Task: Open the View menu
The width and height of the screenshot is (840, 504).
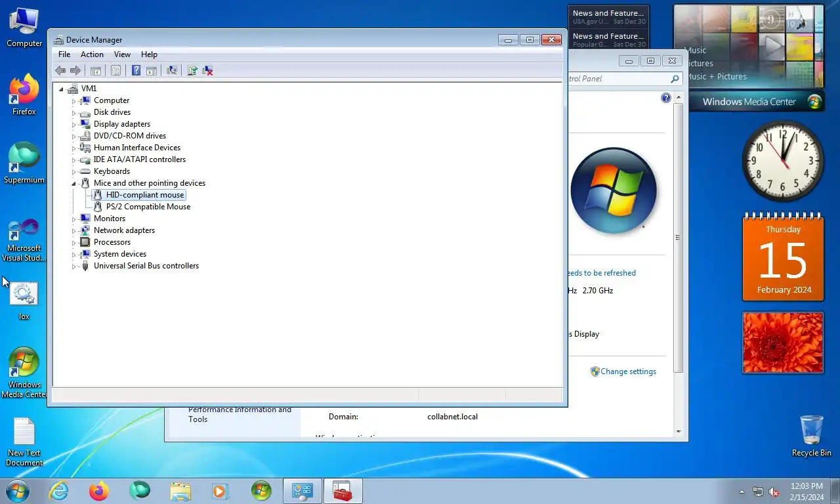Action: point(122,54)
